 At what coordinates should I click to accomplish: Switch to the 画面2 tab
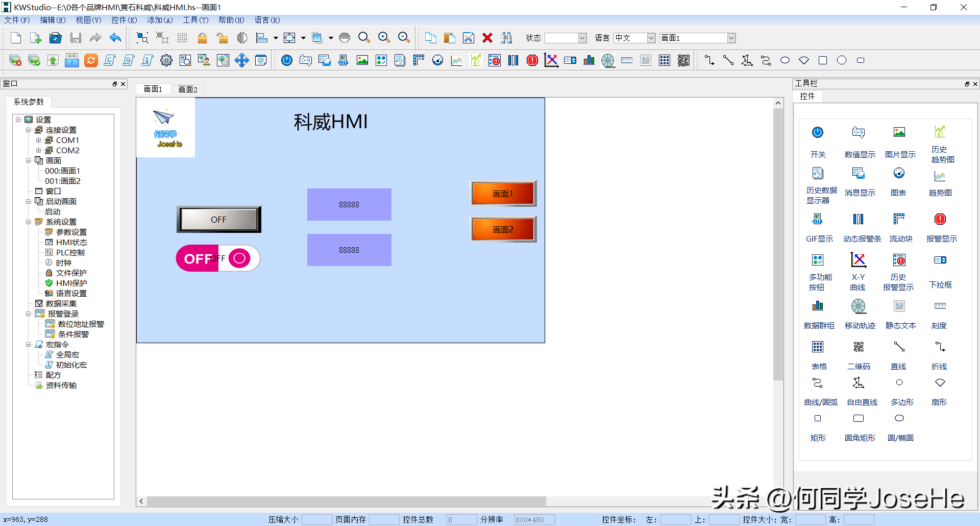[x=188, y=89]
